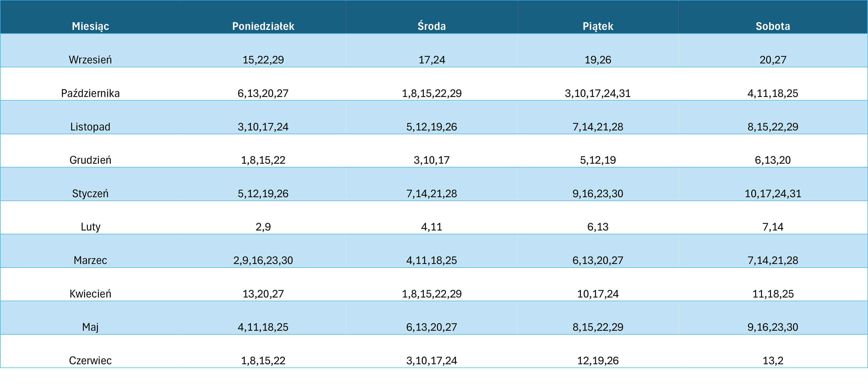The width and height of the screenshot is (868, 386).
Task: Select Czerwiec Saturday cell showing 13,2
Action: [x=773, y=360]
